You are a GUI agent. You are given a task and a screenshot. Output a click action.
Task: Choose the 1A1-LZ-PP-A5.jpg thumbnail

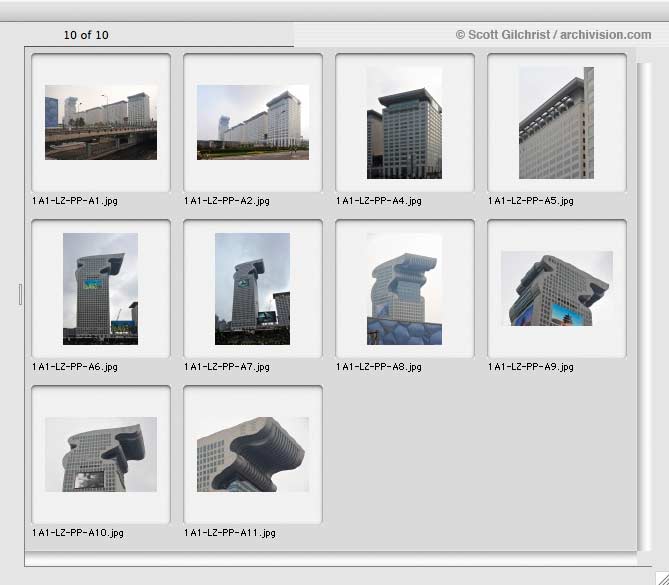556,123
